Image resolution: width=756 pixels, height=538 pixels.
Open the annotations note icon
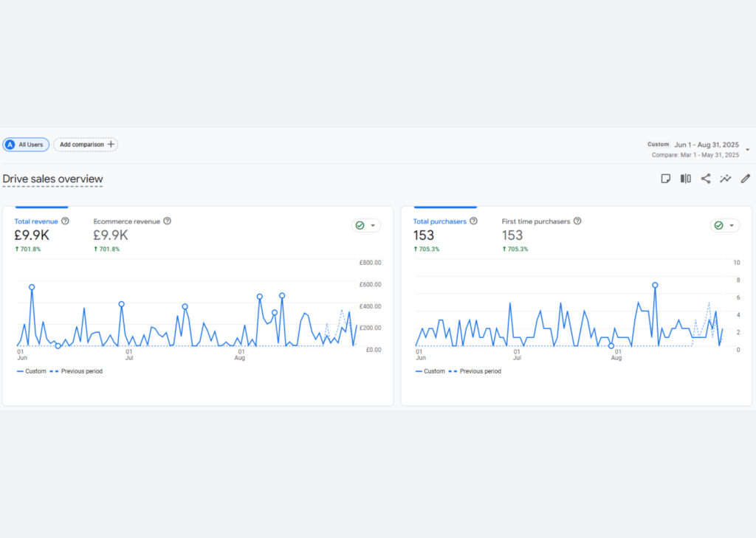665,179
